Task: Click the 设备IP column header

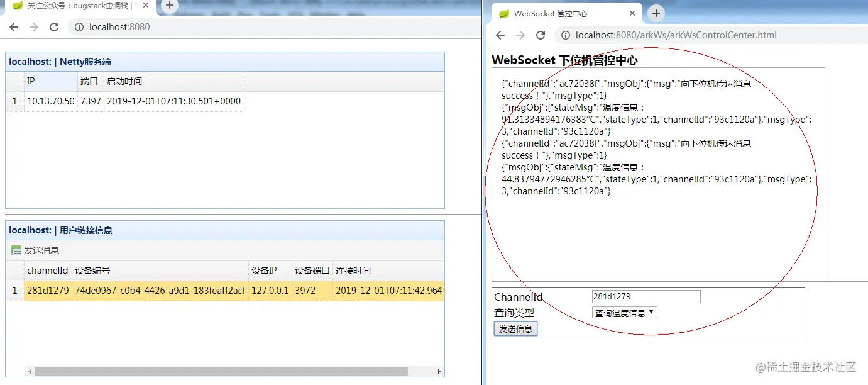Action: click(270, 271)
